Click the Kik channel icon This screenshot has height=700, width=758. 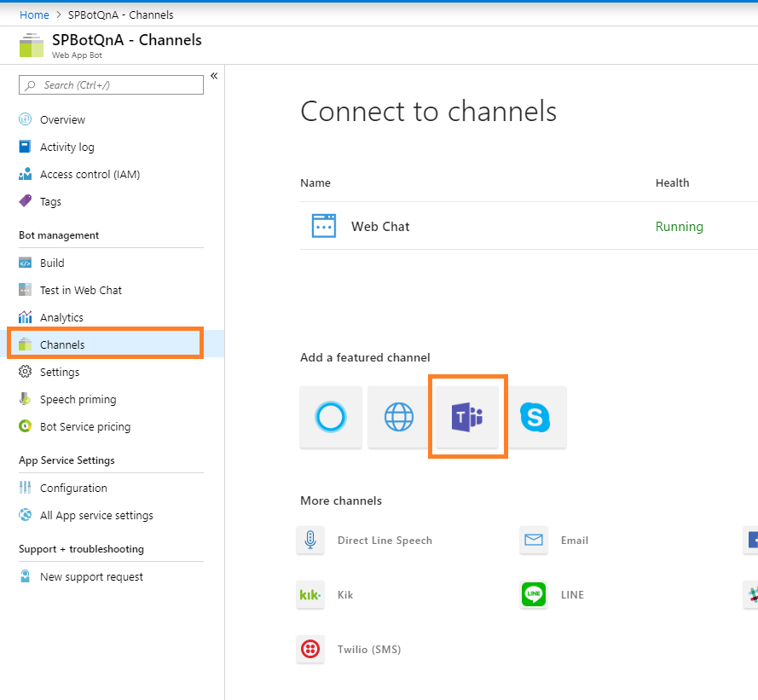click(310, 594)
